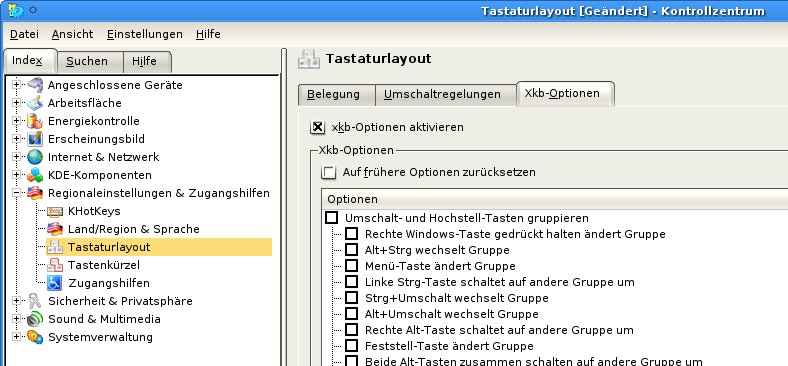Click the Internet & Netzwerk globe icon
This screenshot has height=366, width=788.
(x=35, y=157)
